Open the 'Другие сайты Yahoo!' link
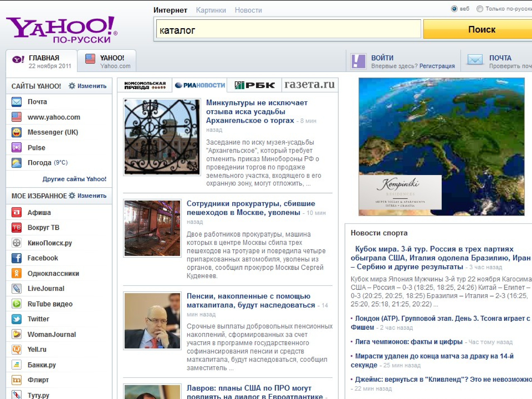 tap(74, 179)
